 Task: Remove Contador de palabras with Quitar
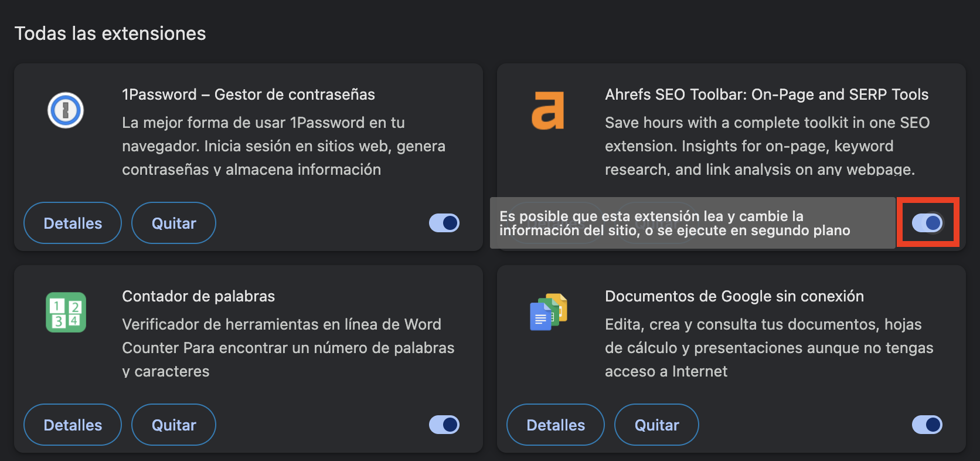click(173, 425)
